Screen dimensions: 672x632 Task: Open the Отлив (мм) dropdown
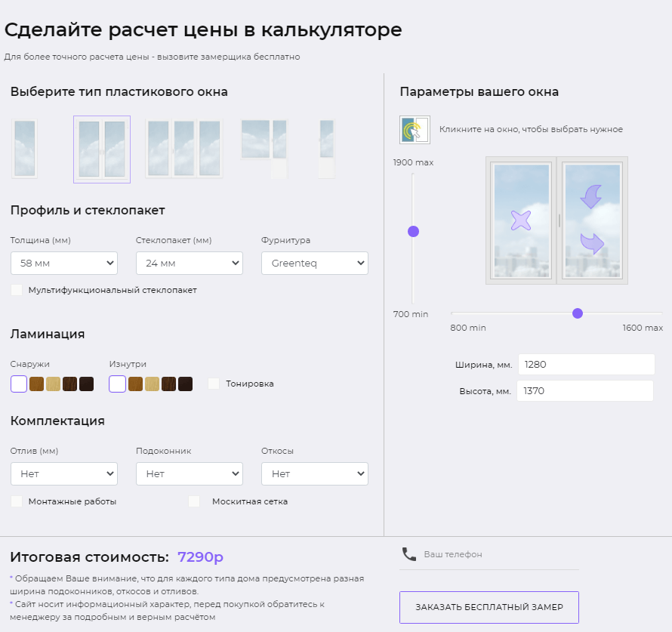[x=64, y=474]
